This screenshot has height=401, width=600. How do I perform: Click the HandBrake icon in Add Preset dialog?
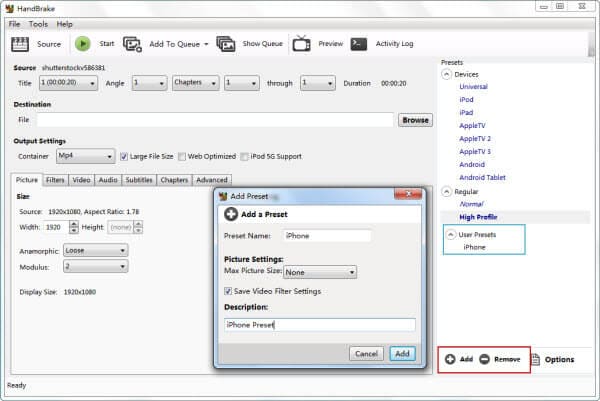pos(223,196)
